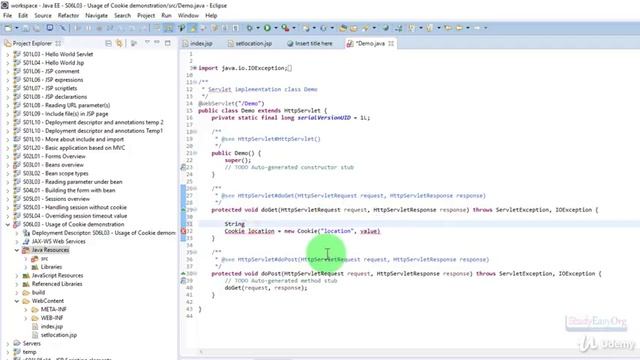Switch to the setlocation.jsp editor tab

tap(250, 43)
